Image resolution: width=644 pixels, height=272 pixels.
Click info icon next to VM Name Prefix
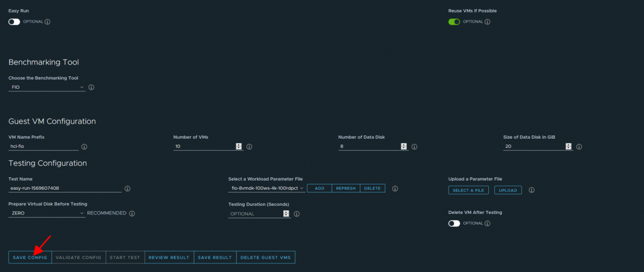tap(84, 147)
